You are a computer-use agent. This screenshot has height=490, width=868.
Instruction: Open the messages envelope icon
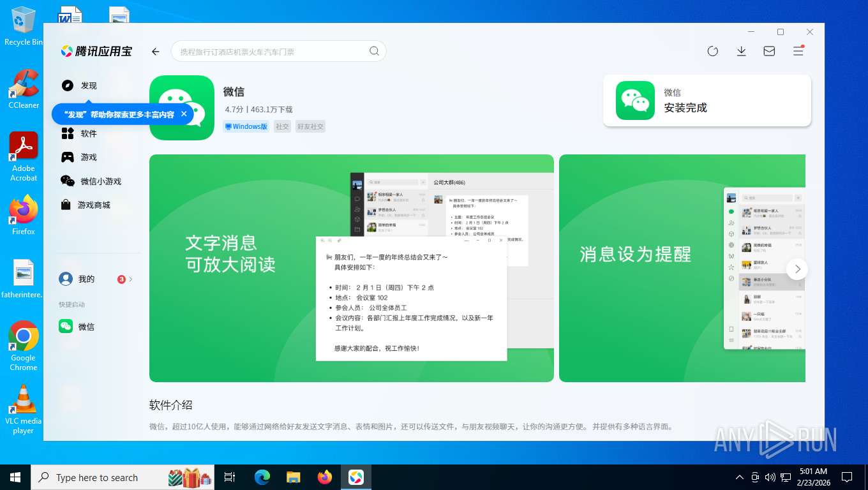click(769, 51)
